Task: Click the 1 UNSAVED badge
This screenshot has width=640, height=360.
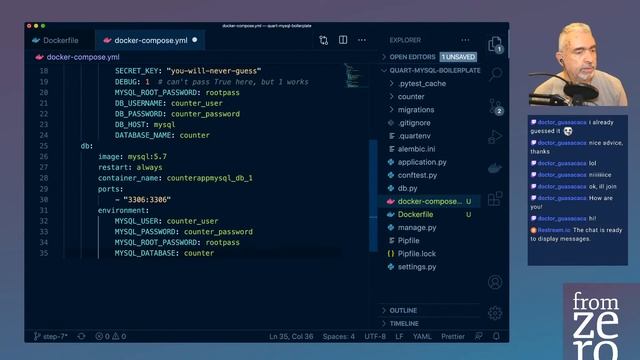Action: pyautogui.click(x=458, y=57)
